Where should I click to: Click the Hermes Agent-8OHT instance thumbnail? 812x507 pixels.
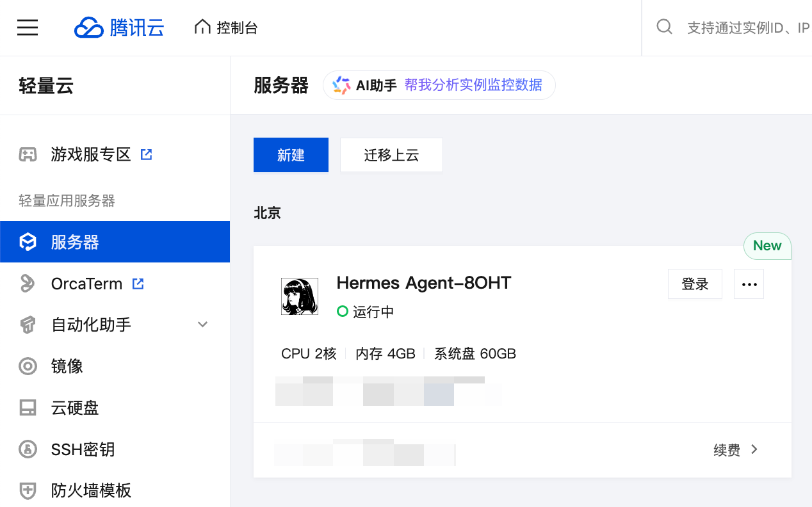pos(299,296)
